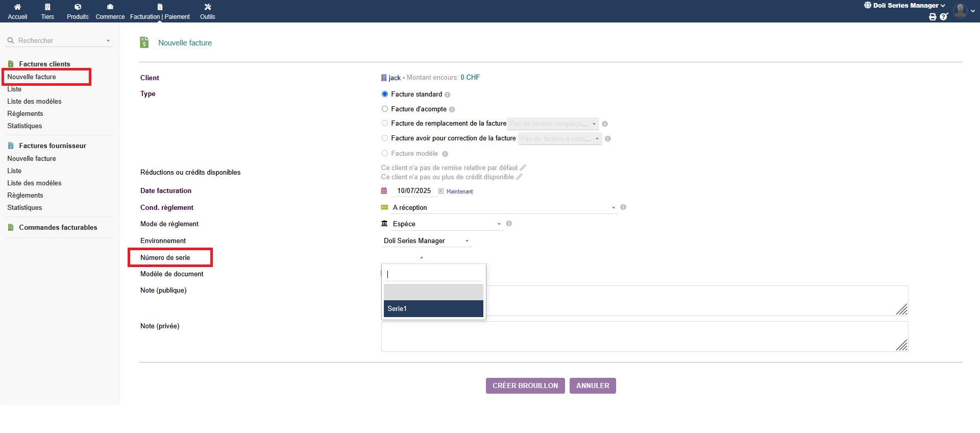Click the Accueil home icon

point(17,7)
